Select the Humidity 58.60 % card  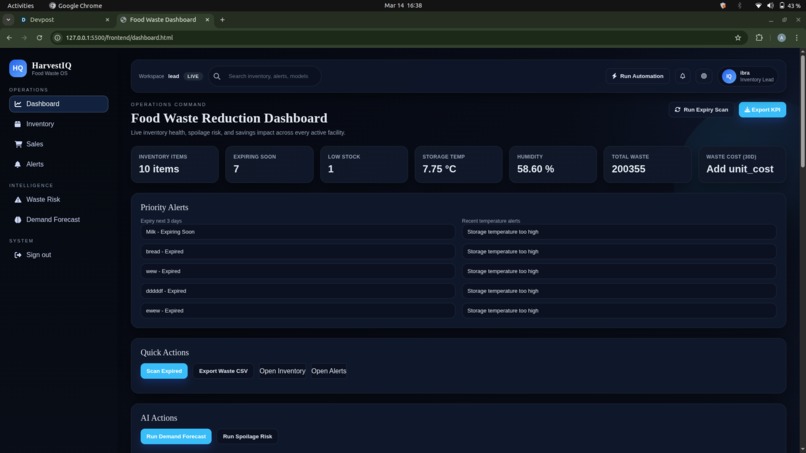pyautogui.click(x=553, y=164)
